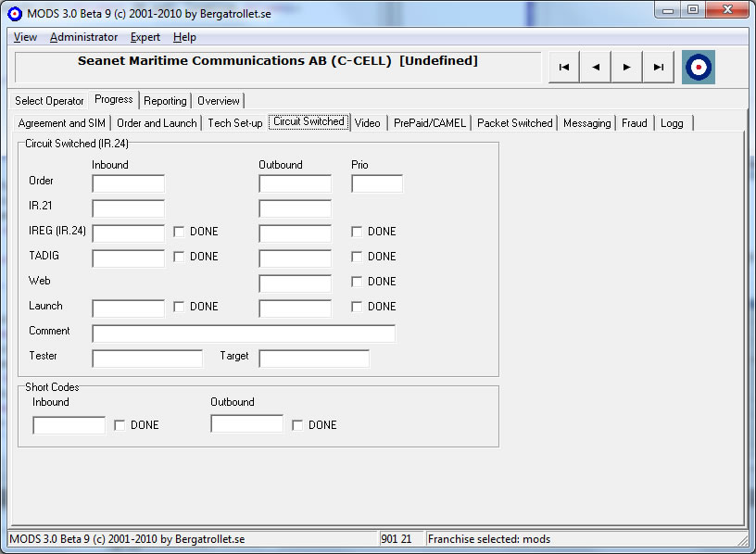Click the previous record arrow
Viewport: 756px width, 554px height.
point(596,67)
